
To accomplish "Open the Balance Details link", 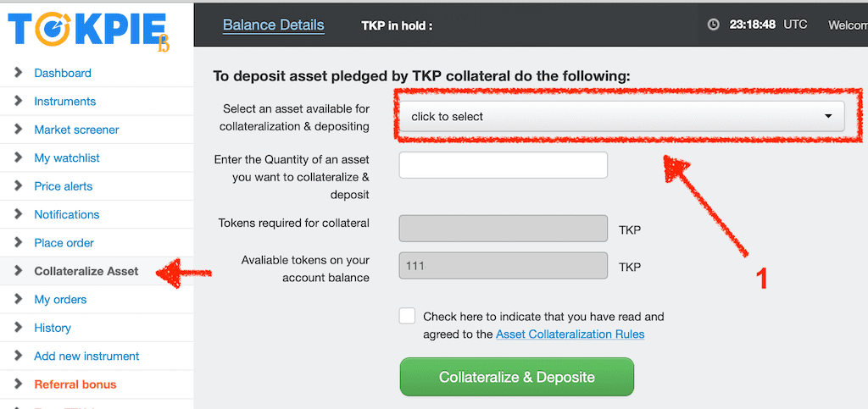I will click(x=274, y=25).
